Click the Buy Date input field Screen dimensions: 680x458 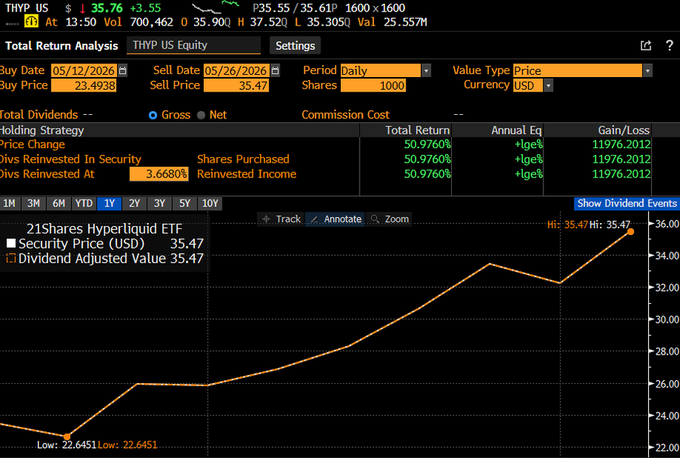(x=84, y=71)
